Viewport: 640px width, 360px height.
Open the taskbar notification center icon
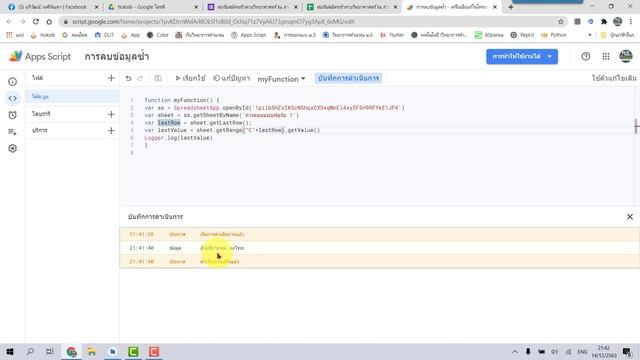tap(627, 351)
